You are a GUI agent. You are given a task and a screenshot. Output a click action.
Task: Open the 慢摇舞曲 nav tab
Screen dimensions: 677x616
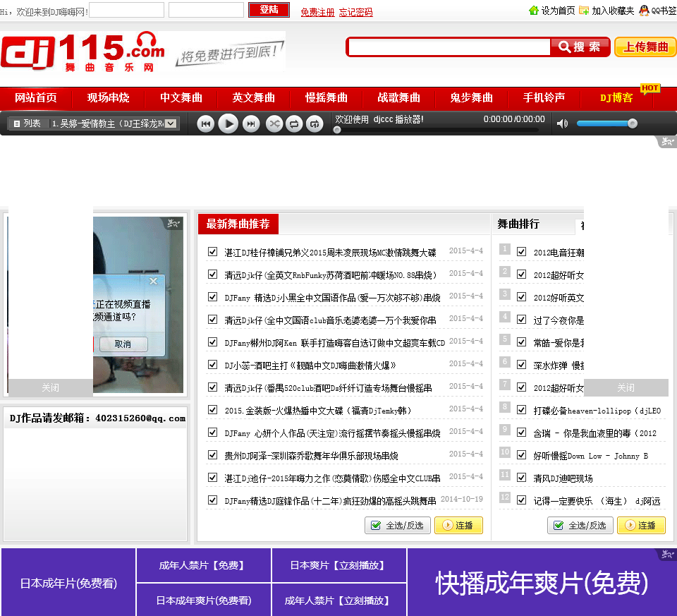pyautogui.click(x=326, y=98)
